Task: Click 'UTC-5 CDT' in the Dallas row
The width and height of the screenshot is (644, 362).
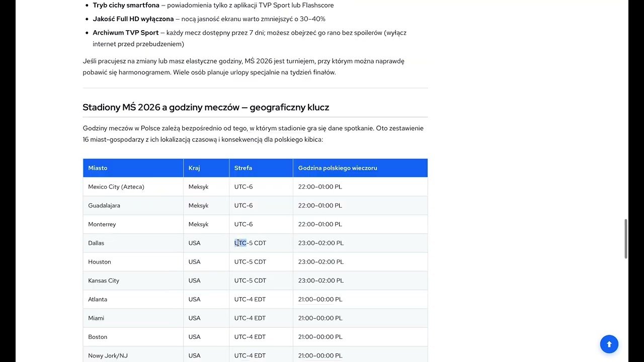Action: [250, 243]
